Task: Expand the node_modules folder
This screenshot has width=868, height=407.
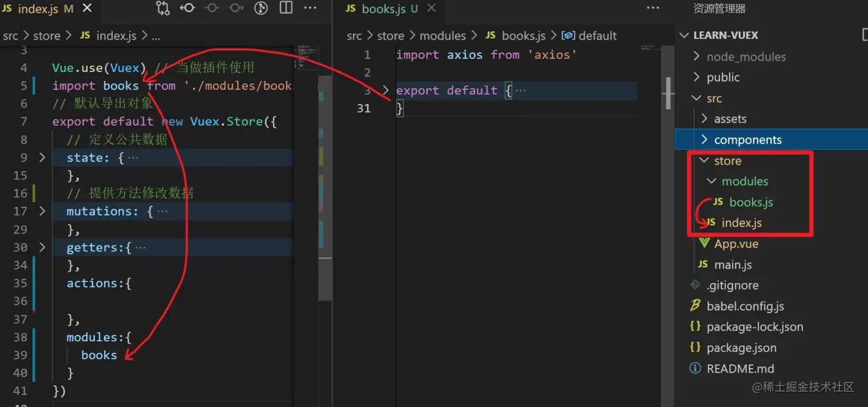Action: pyautogui.click(x=696, y=57)
